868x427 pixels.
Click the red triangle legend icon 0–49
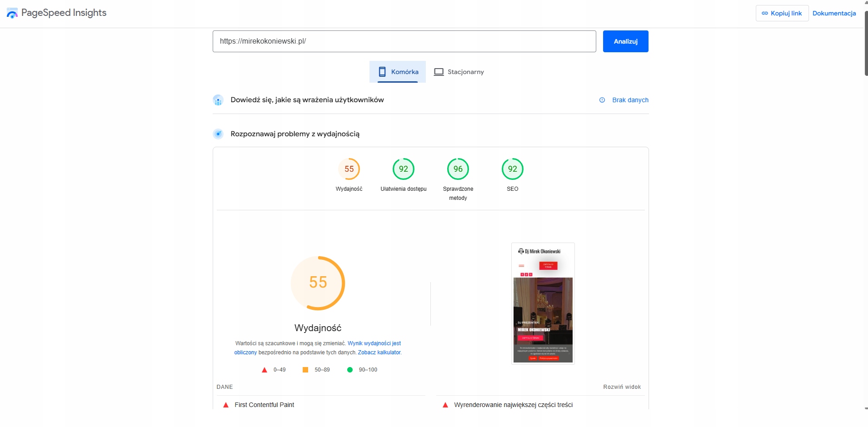click(264, 370)
